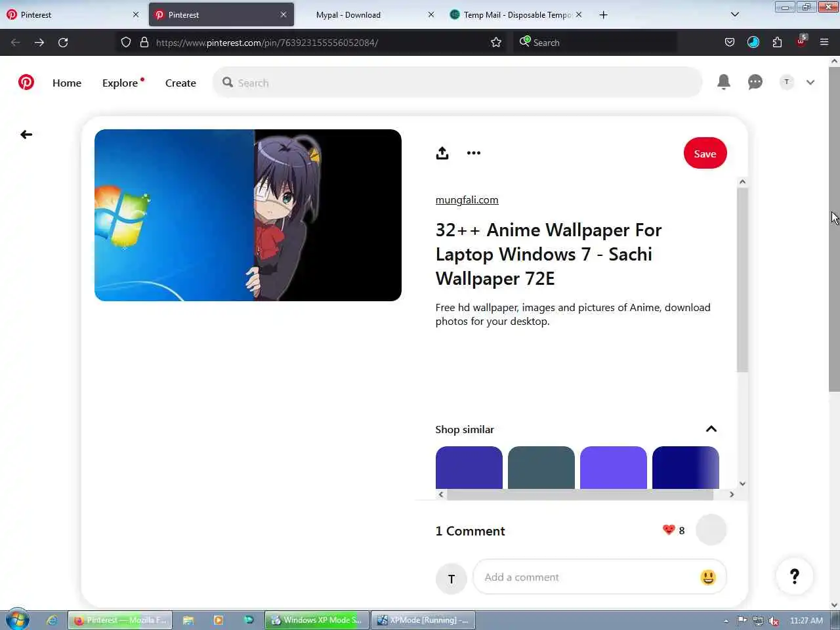Click the Pinterest search bar
840x630 pixels.
coord(458,83)
